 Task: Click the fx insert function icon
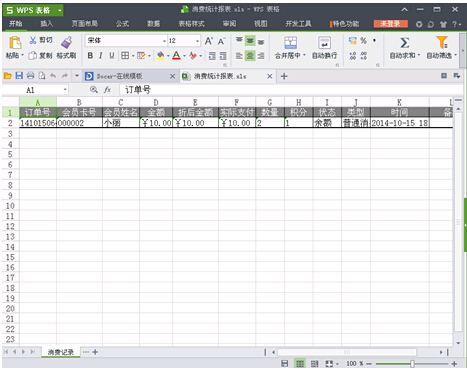(107, 90)
